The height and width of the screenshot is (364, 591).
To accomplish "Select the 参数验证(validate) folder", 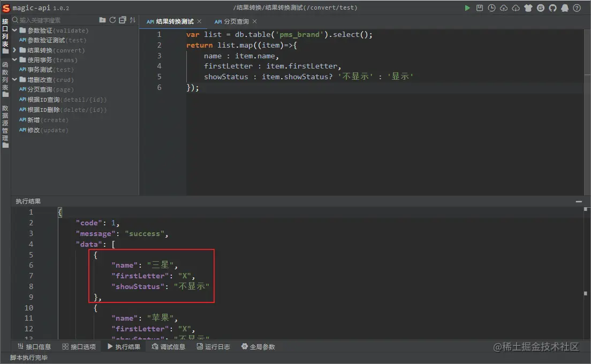I will click(54, 31).
